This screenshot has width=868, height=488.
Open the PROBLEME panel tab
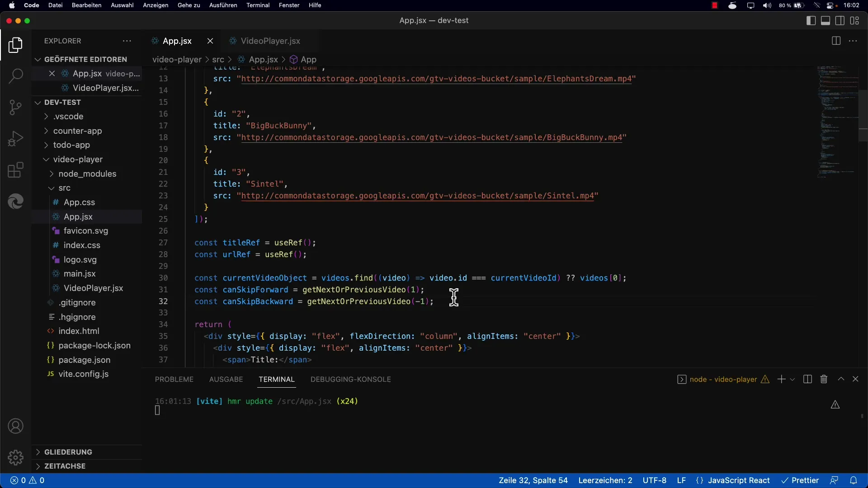point(174,379)
